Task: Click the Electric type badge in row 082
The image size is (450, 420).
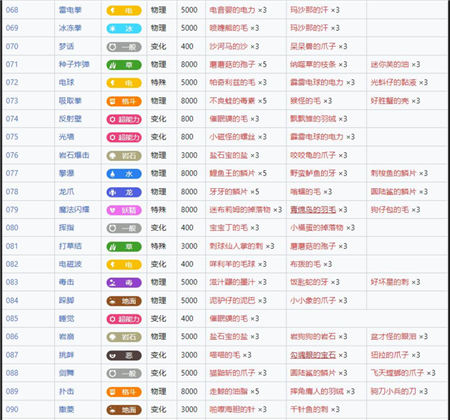Action: point(124,264)
